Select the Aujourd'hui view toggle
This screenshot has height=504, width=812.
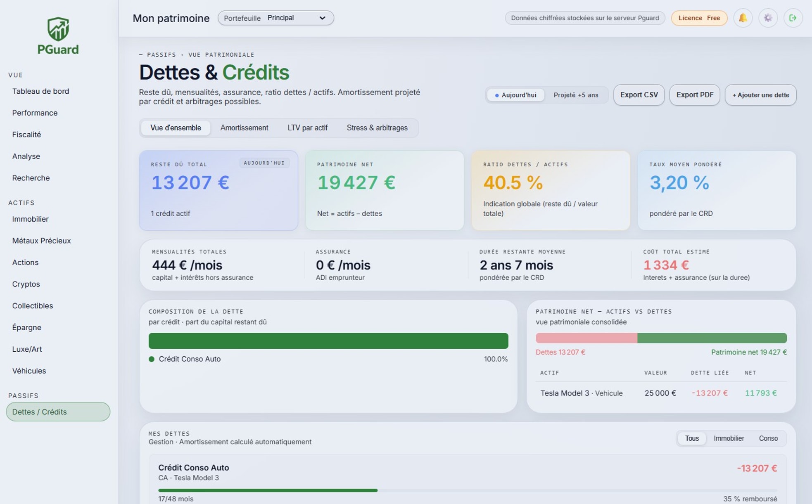click(x=515, y=95)
